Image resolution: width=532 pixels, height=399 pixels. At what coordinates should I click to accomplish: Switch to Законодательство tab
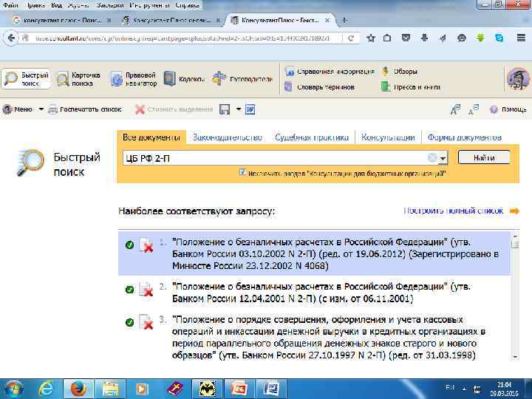coord(228,137)
